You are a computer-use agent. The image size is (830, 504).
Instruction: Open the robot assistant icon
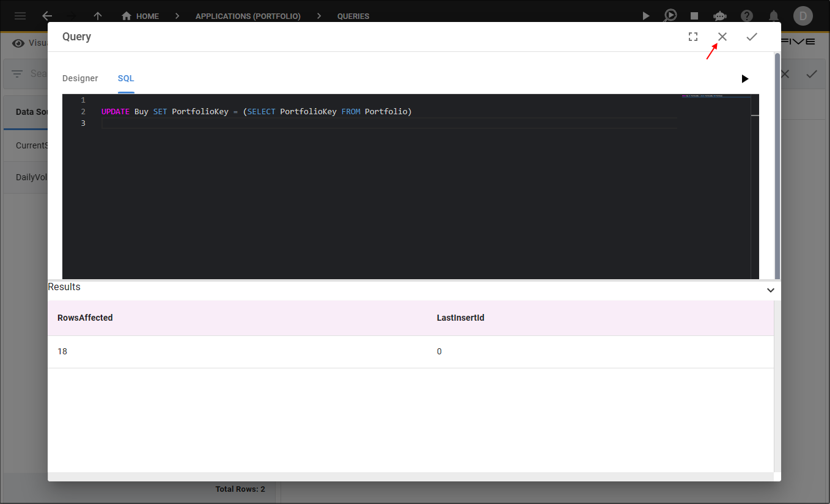coord(720,16)
